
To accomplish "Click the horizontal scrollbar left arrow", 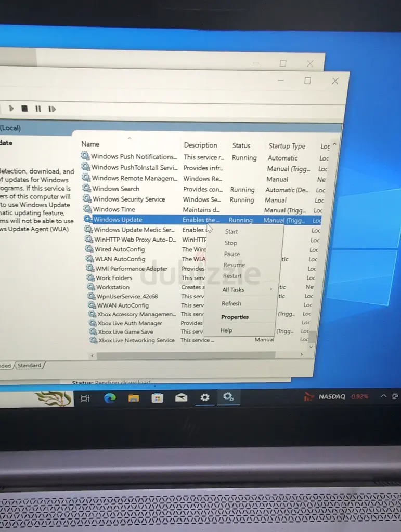I will (92, 355).
